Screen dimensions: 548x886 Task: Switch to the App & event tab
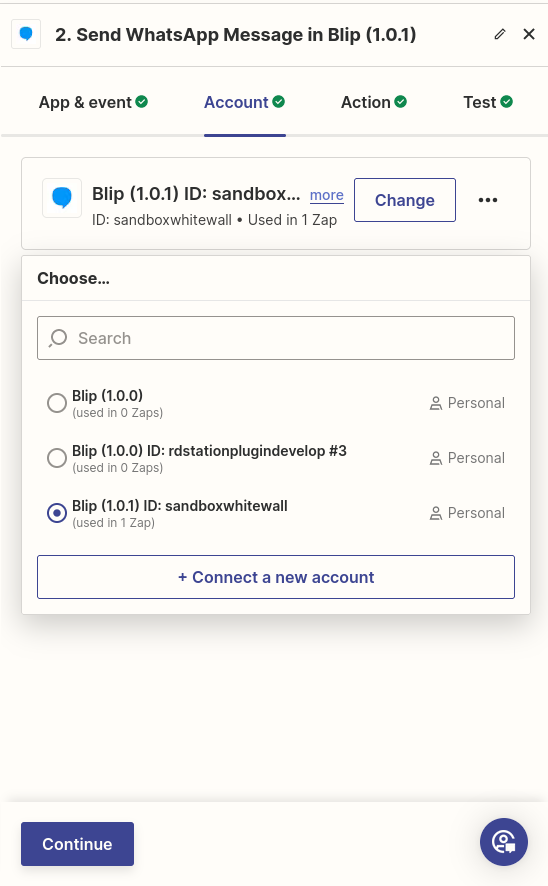pos(93,102)
